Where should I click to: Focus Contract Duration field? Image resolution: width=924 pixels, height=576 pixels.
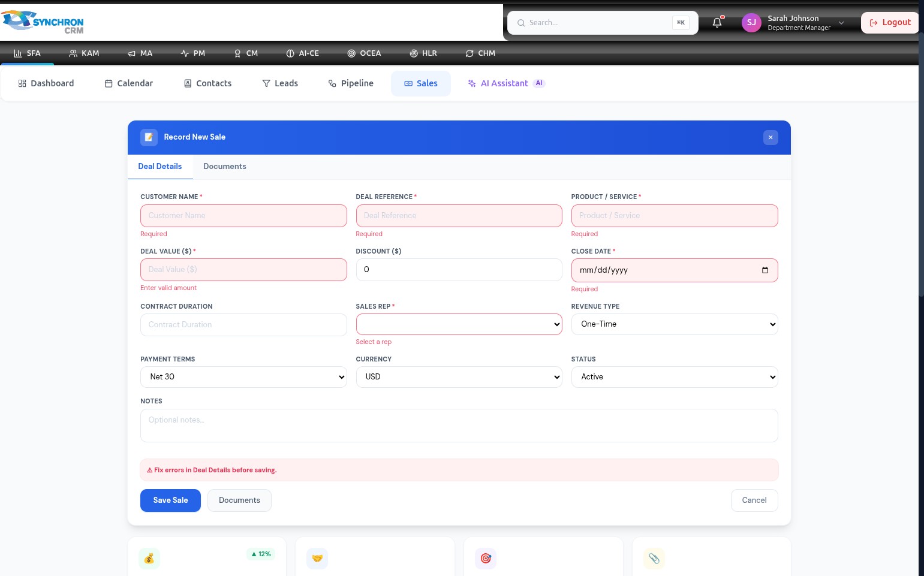pos(243,325)
